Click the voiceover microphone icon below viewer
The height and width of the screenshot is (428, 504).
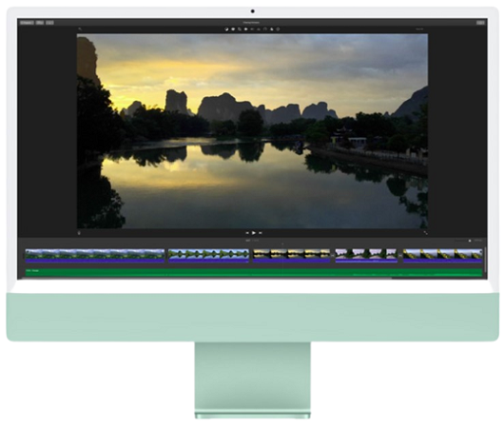pos(79,233)
